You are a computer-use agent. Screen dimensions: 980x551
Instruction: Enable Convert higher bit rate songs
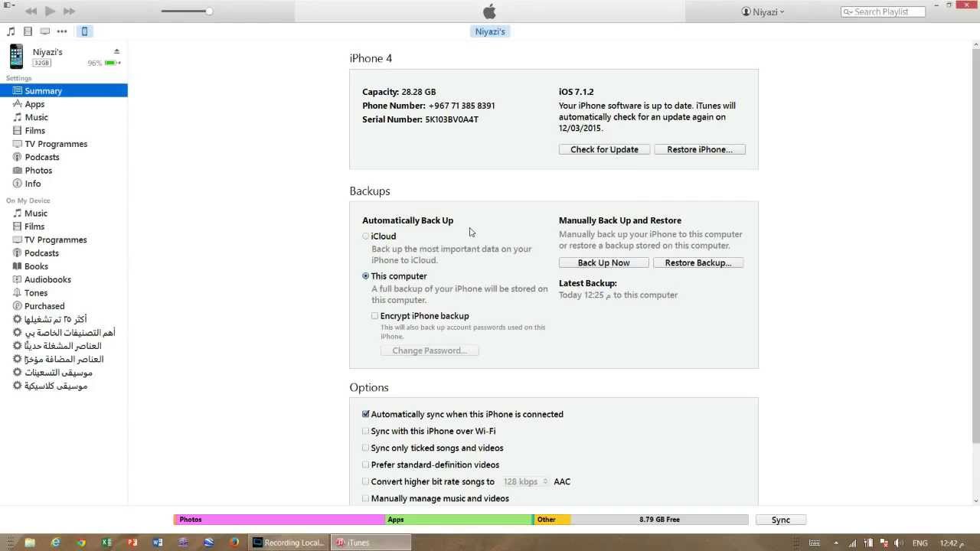[366, 481]
